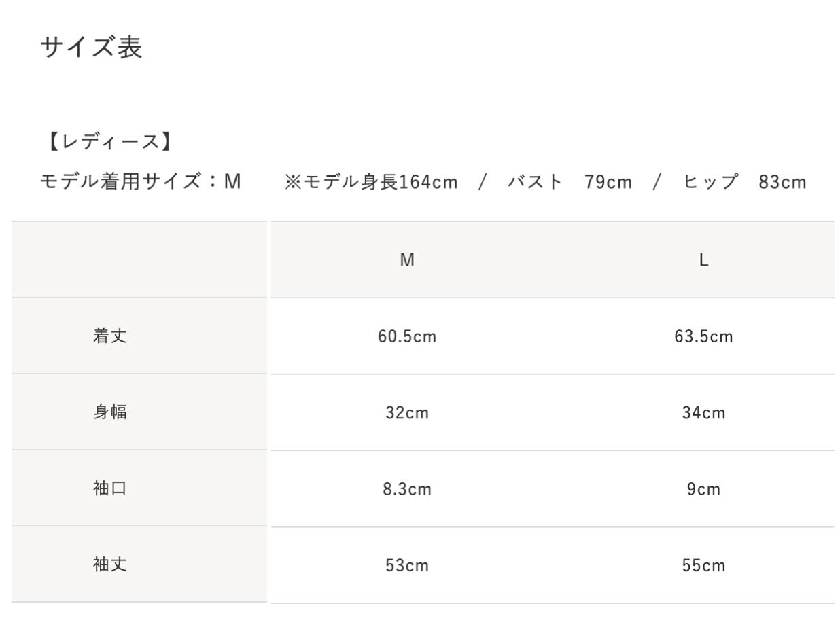Click the 60.5cm cell for size M

pyautogui.click(x=407, y=336)
